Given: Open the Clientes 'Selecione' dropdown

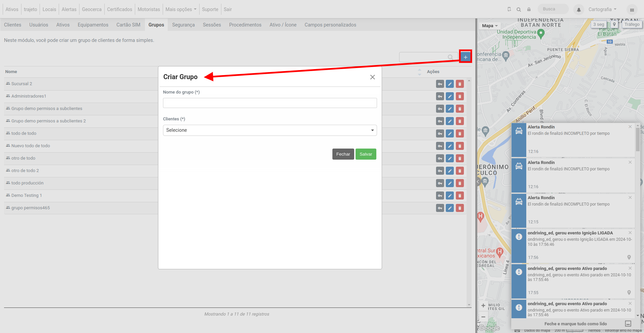Looking at the screenshot, I should [x=270, y=130].
